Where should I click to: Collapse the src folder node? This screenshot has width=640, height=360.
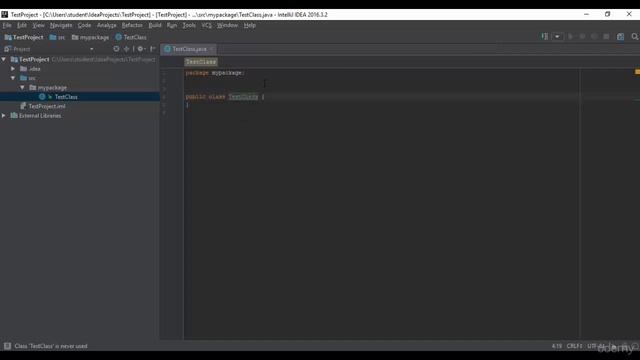[x=13, y=78]
